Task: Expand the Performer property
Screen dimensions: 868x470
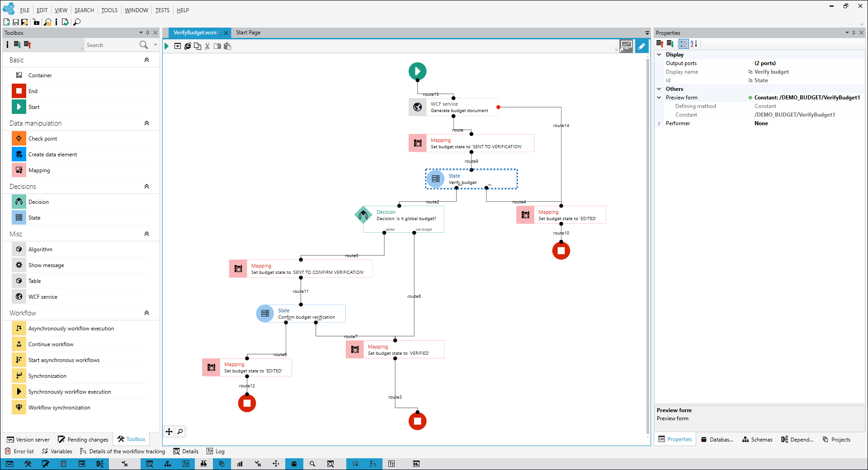Action: [x=659, y=123]
